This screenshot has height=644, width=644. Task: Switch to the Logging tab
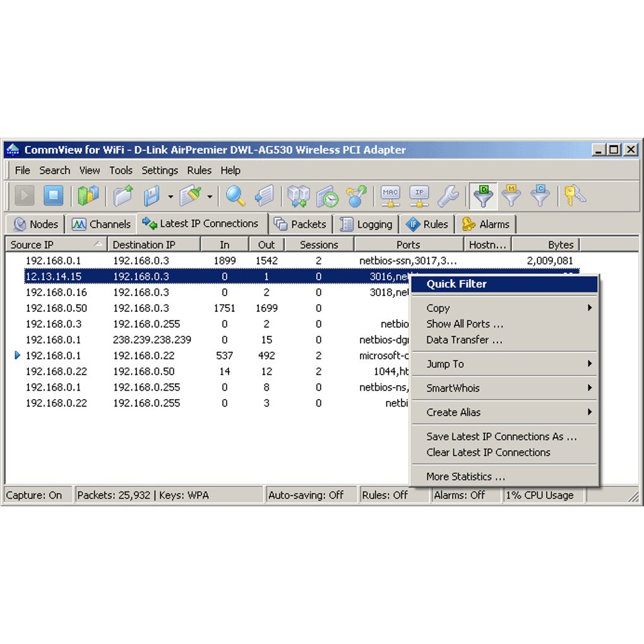point(366,224)
